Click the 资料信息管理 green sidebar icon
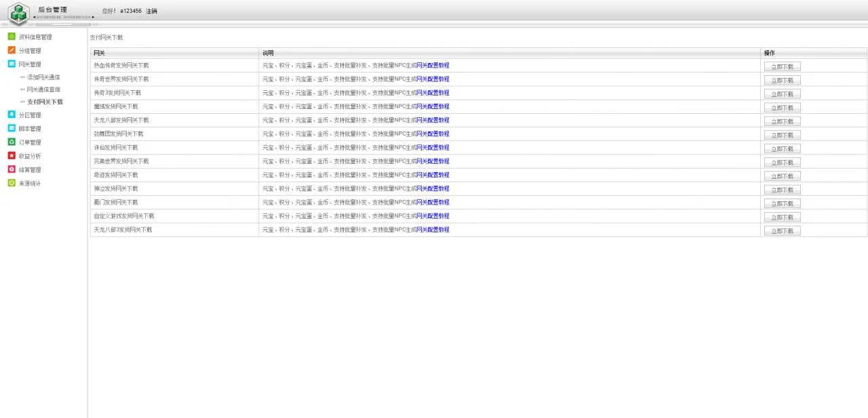 pos(12,37)
